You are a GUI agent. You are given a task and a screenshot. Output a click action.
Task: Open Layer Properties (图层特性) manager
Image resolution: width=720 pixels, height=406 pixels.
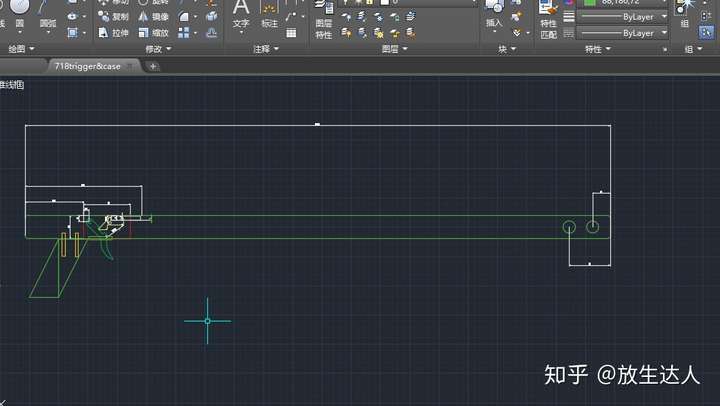324,18
